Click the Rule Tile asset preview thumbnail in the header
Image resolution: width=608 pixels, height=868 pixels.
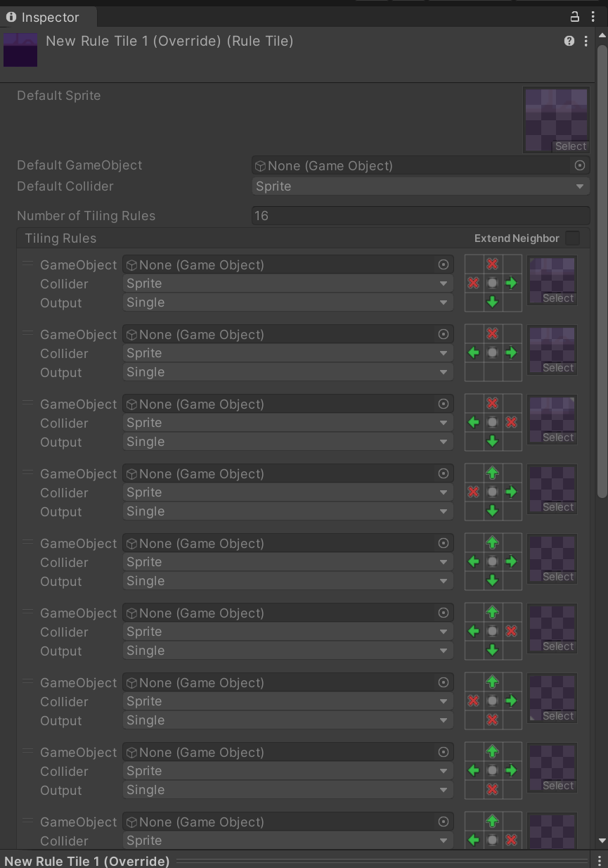[x=20, y=49]
